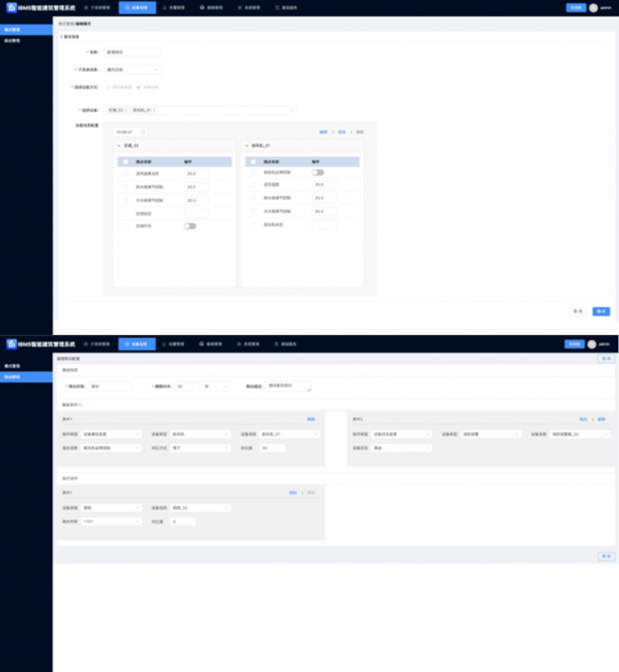
Task: Collapse the 新风机_01 device panel
Action: [247, 146]
